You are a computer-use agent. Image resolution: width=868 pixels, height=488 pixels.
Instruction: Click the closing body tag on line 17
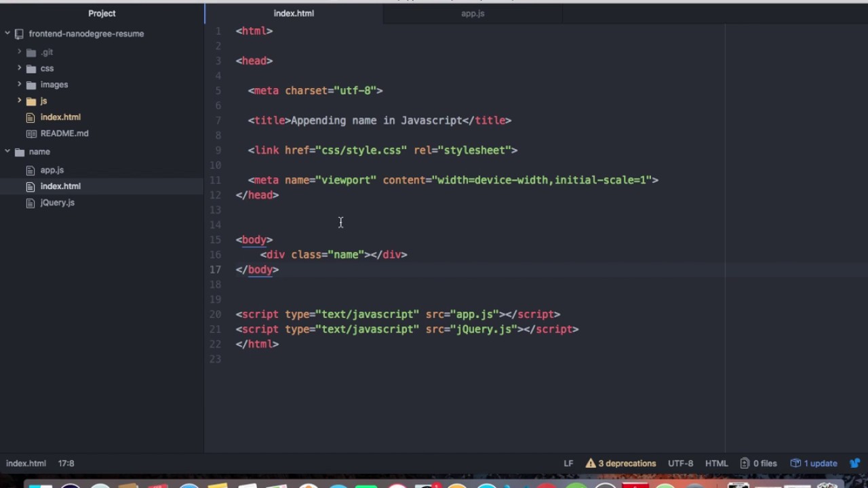tap(257, 270)
